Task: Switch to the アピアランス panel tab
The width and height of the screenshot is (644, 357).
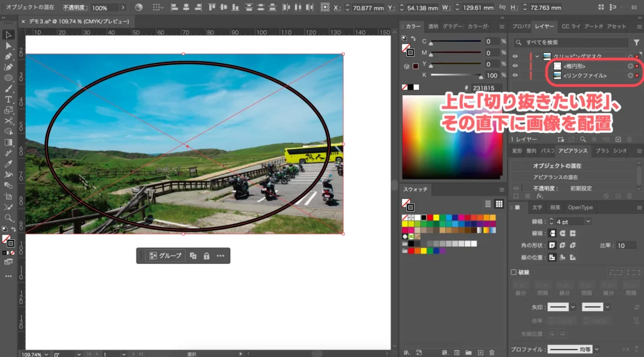Action: (572, 151)
